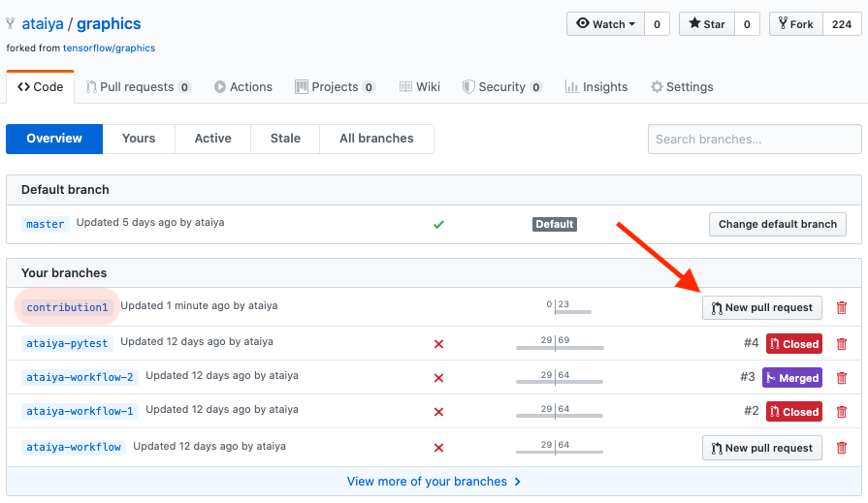Delete the ataiya-pytest branch with trash icon
Screen dimensions: 868x503
pyautogui.click(x=842, y=344)
